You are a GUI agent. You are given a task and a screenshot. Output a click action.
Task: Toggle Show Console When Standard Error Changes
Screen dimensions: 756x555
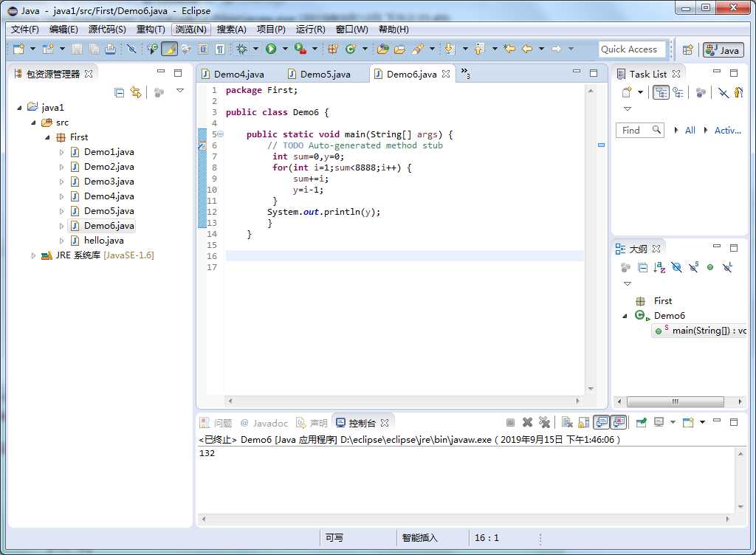[x=619, y=422]
